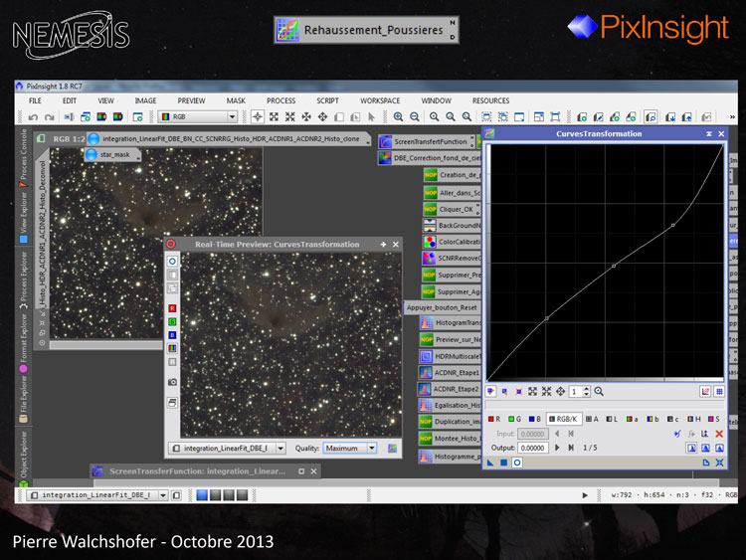Enable Edit Point mode in CurvesTransformation
746x560 pixels.
490,392
